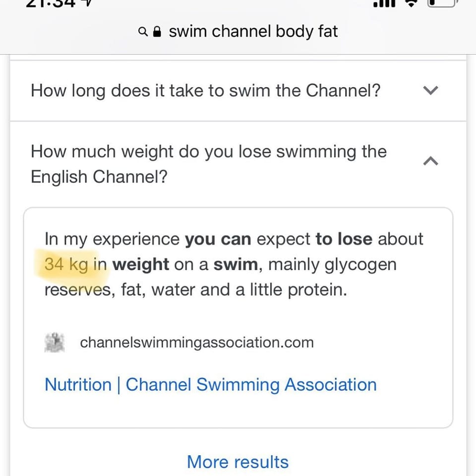Click More results
Viewport: 476px width, 476px height.
238,462
